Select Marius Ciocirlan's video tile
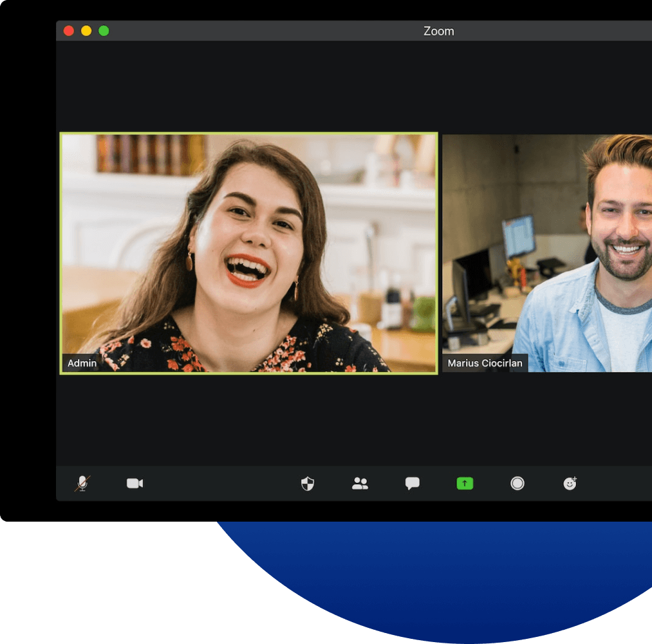652x644 pixels. pyautogui.click(x=547, y=253)
